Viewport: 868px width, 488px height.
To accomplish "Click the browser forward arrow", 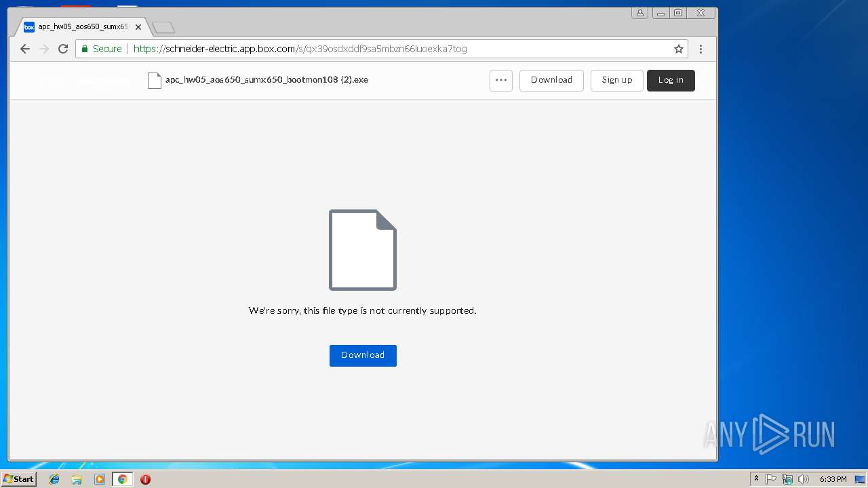I will [44, 49].
